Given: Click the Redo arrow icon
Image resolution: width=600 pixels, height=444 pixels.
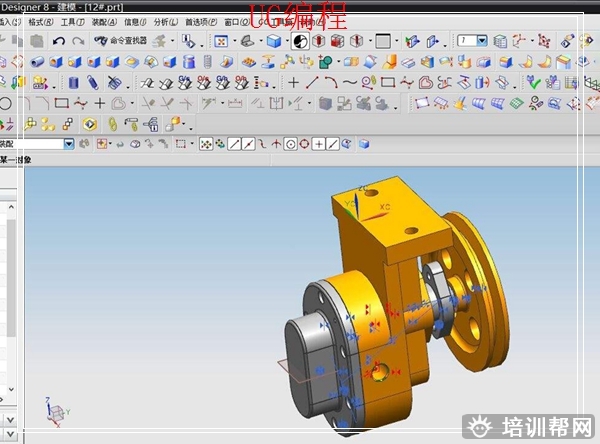Looking at the screenshot, I should [x=77, y=41].
